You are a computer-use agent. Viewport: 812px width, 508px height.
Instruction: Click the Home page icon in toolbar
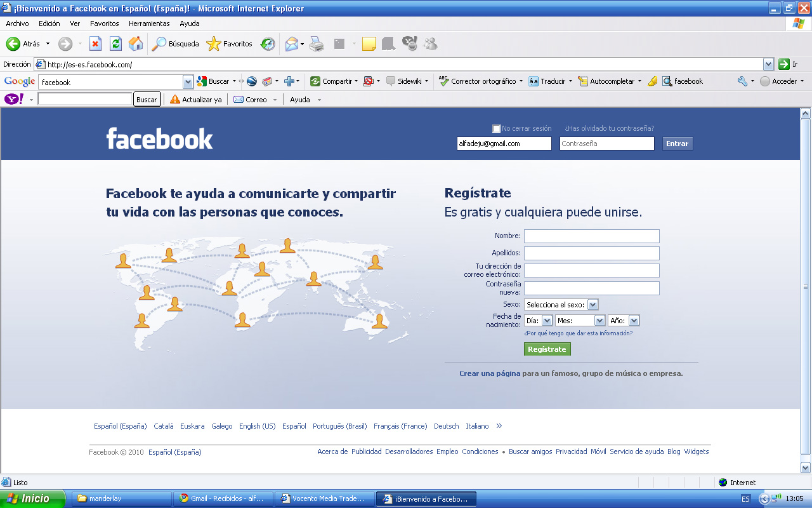click(135, 44)
